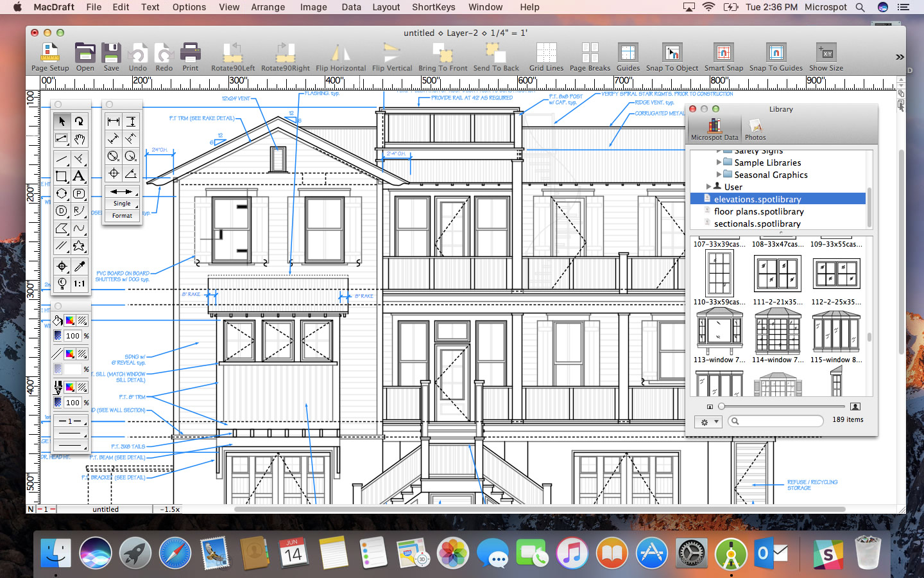Select the hand pan tool
This screenshot has height=578, width=924.
coord(79,139)
